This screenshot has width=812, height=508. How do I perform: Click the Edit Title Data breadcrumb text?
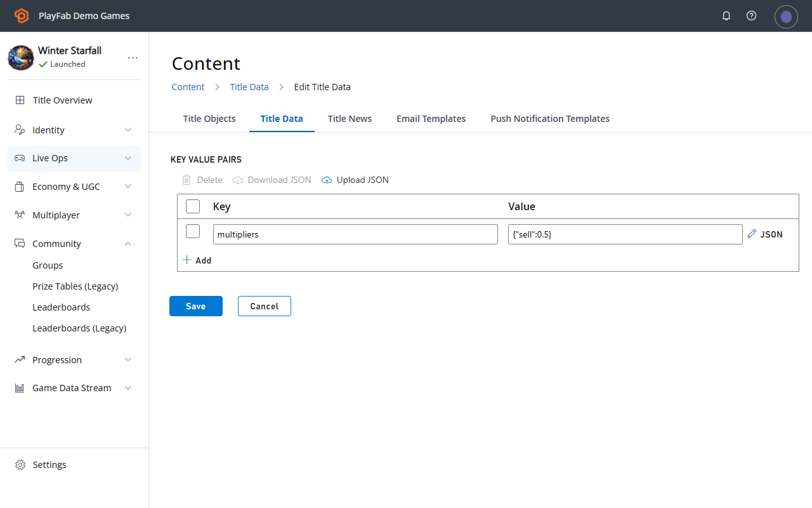(322, 87)
